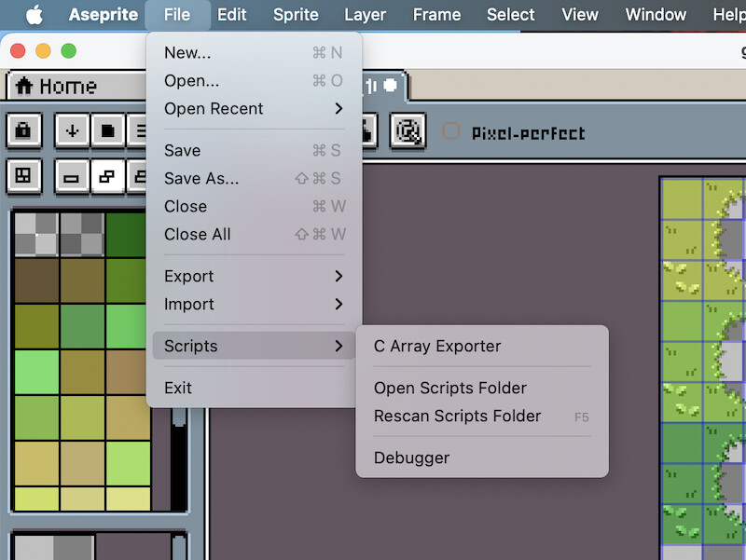The height and width of the screenshot is (560, 746).
Task: Run the C Array Exporter script
Action: [437, 347]
